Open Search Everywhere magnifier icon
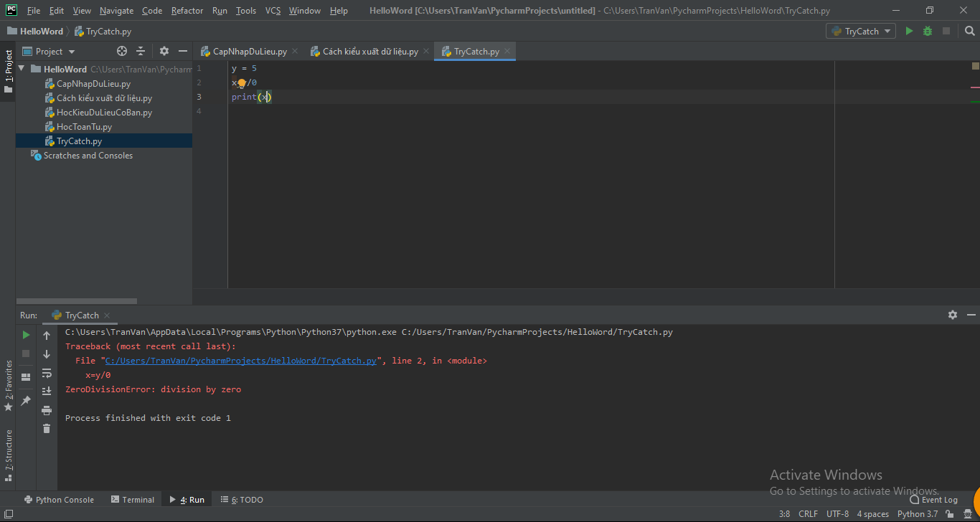Viewport: 980px width, 522px height. click(969, 31)
